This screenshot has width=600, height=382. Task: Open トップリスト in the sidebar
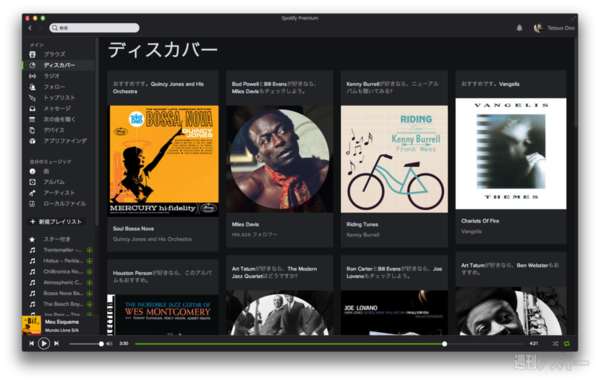point(59,98)
